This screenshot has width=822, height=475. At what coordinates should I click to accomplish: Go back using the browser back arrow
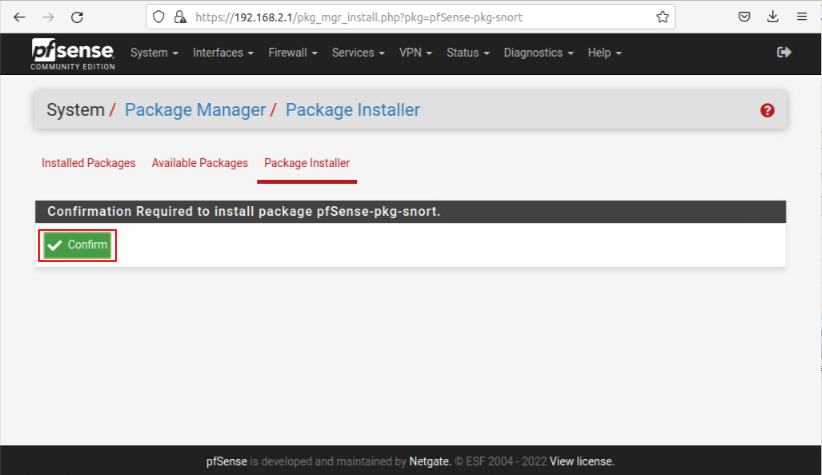pyautogui.click(x=19, y=18)
